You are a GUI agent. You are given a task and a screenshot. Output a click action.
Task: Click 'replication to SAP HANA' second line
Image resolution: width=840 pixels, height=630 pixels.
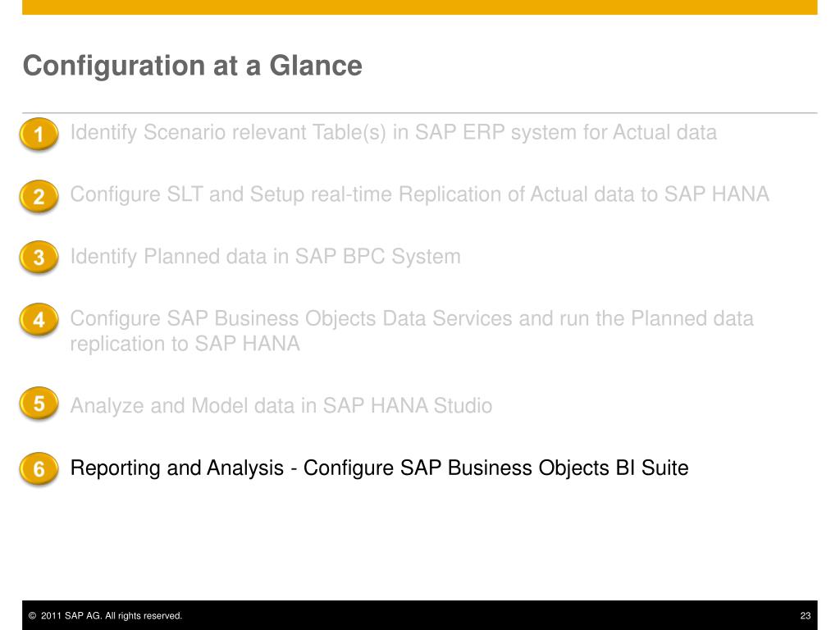pos(185,344)
